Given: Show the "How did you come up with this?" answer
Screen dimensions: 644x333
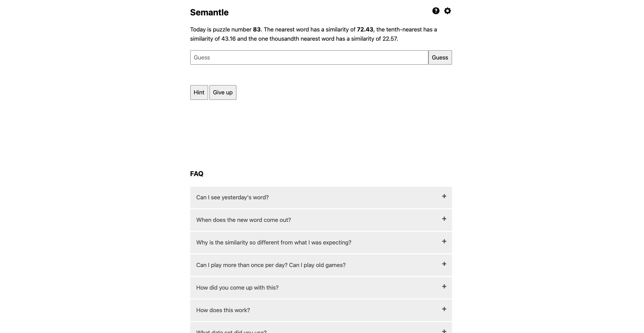Looking at the screenshot, I should [321, 288].
